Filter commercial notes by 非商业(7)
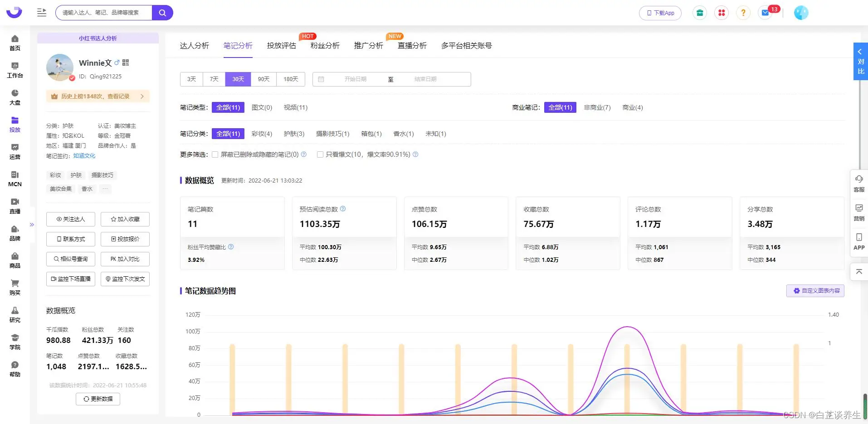The width and height of the screenshot is (868, 424). (x=597, y=107)
